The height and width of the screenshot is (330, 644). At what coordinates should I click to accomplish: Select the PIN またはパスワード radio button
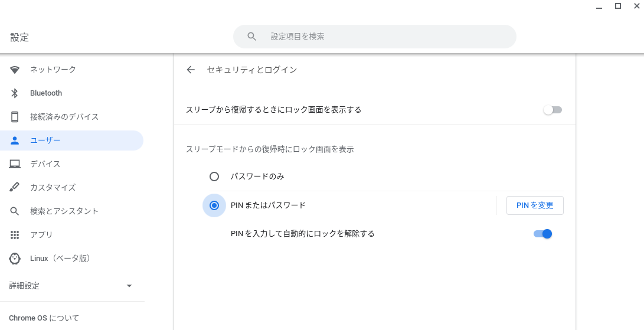[214, 205]
